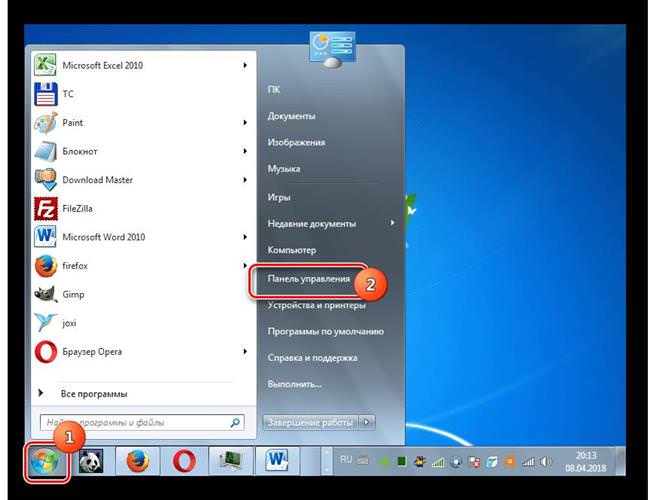Open Компьютер from Start menu
650x500 pixels.
(x=292, y=250)
